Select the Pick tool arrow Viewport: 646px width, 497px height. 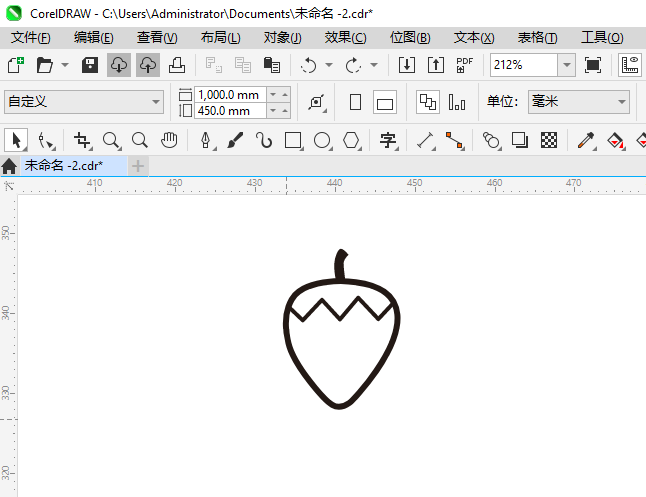(16, 140)
